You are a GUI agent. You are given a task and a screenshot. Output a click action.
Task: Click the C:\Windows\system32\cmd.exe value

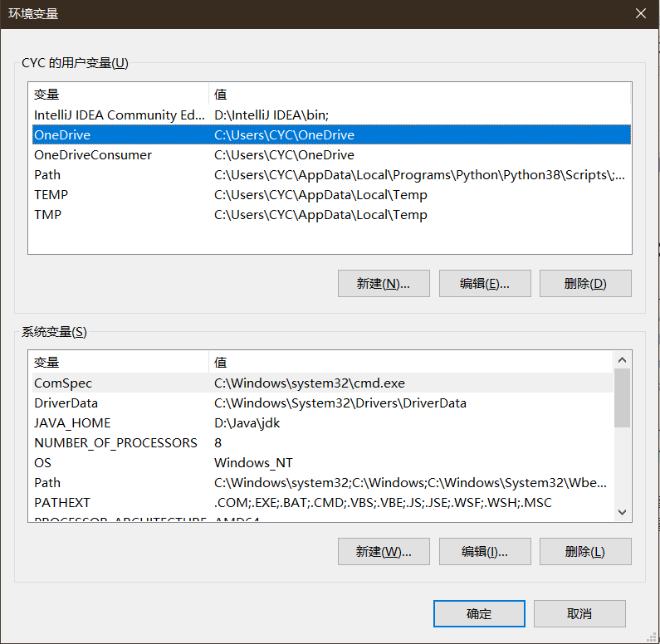310,383
